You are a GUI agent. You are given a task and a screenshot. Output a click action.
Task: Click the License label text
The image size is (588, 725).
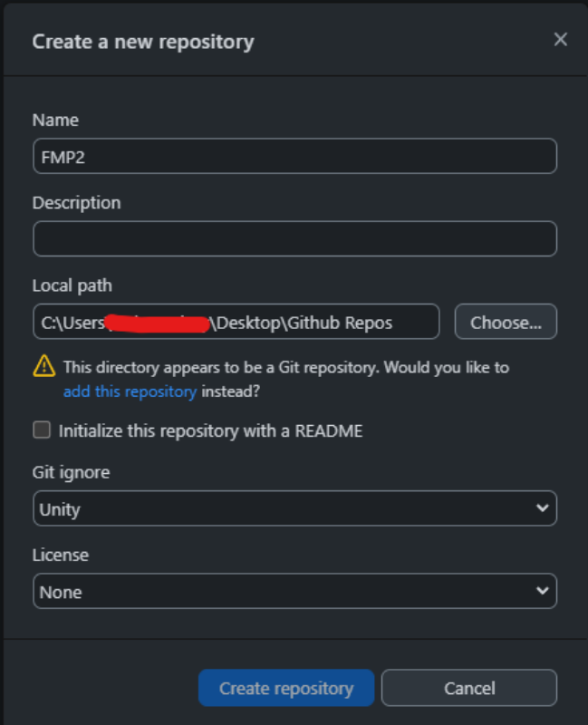tap(61, 555)
